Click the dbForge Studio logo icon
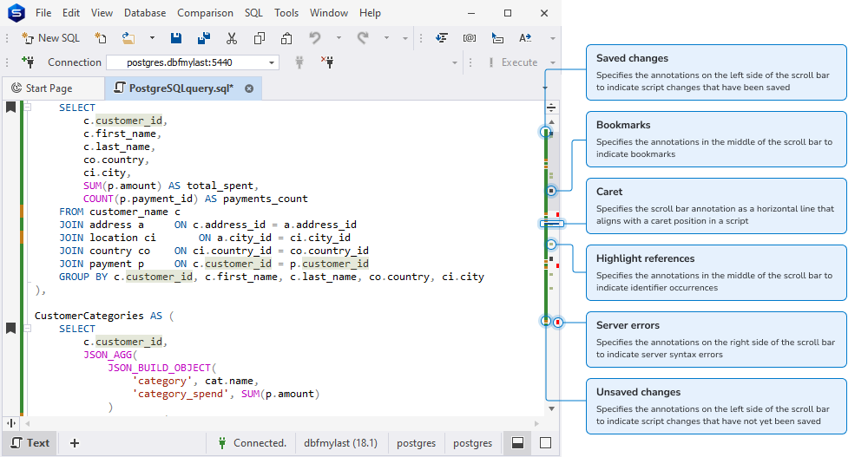Viewport: 868px width, 457px height. point(16,13)
